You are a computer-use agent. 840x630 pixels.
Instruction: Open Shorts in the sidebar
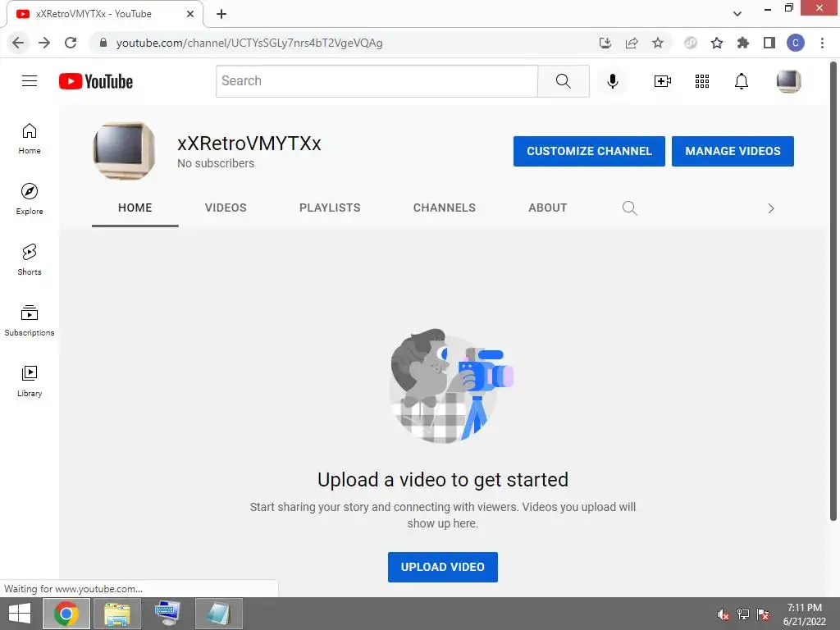[x=30, y=259]
